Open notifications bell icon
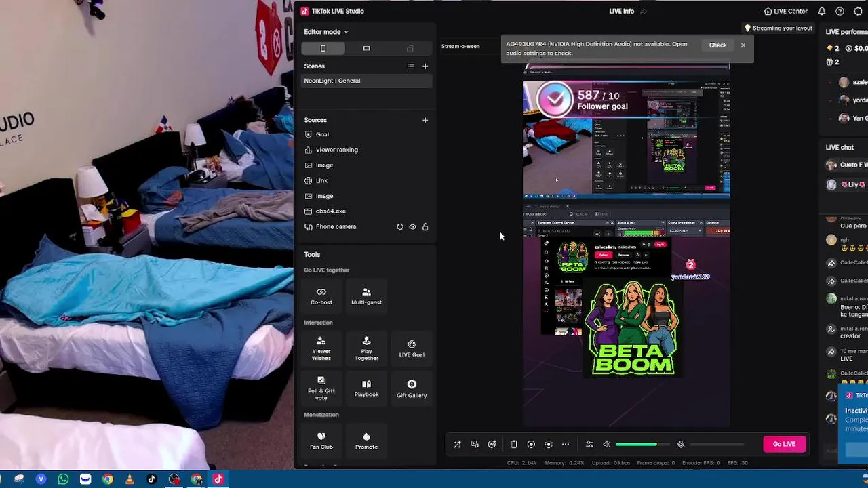 tap(822, 11)
